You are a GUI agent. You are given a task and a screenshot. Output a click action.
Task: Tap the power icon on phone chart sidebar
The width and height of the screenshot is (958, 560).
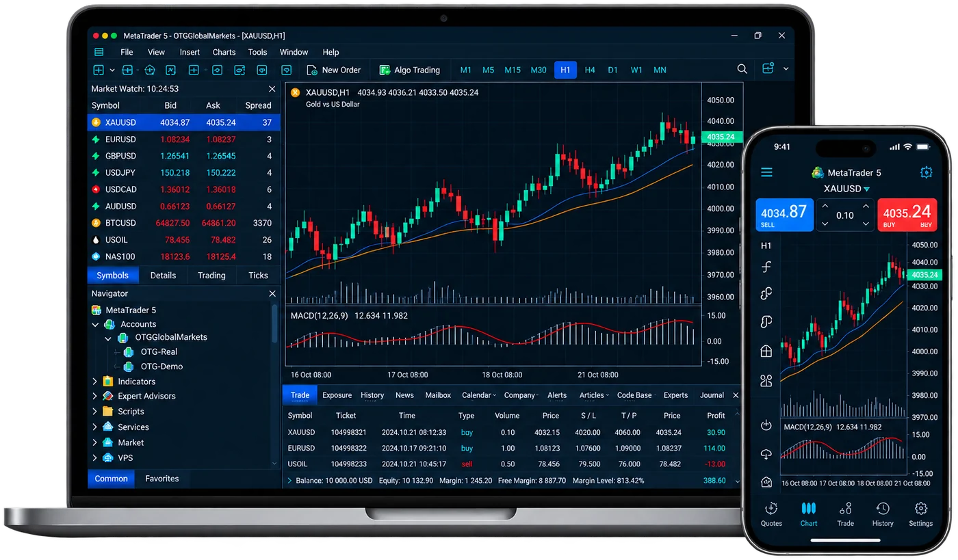[x=766, y=425]
